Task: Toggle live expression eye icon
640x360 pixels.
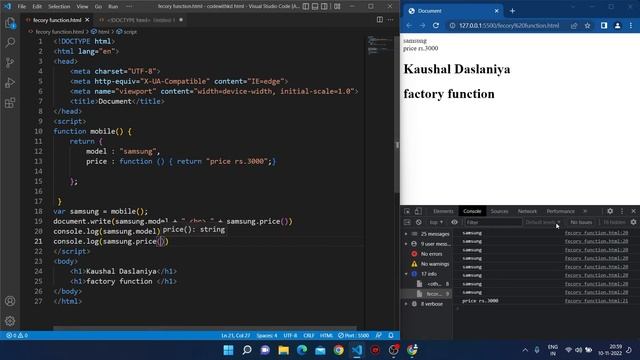Action: pos(454,222)
